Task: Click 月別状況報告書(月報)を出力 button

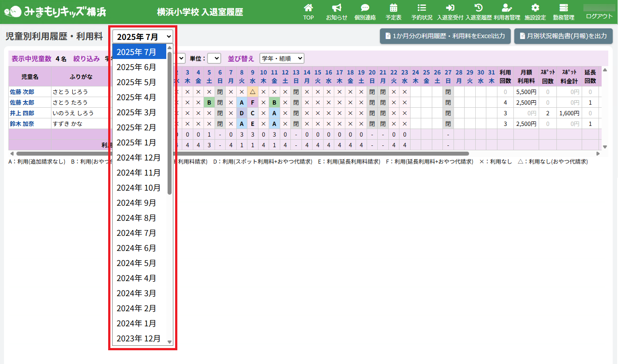Action: point(563,36)
